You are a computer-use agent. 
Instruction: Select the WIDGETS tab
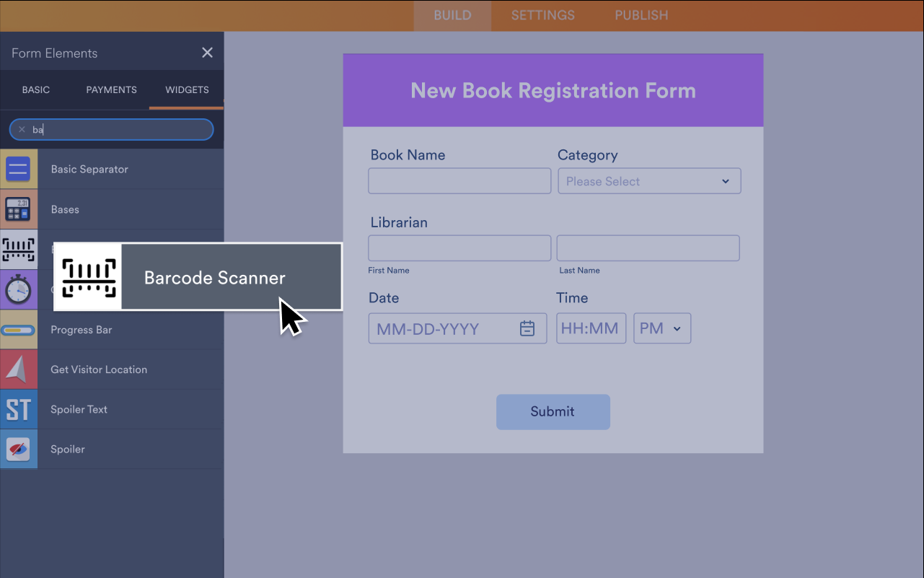point(186,89)
